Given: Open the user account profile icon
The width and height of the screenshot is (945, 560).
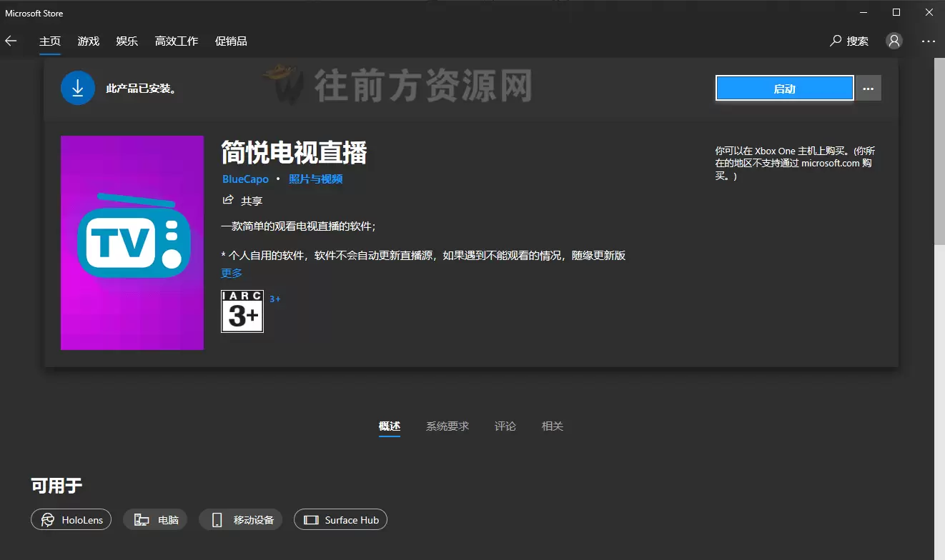Looking at the screenshot, I should [894, 41].
